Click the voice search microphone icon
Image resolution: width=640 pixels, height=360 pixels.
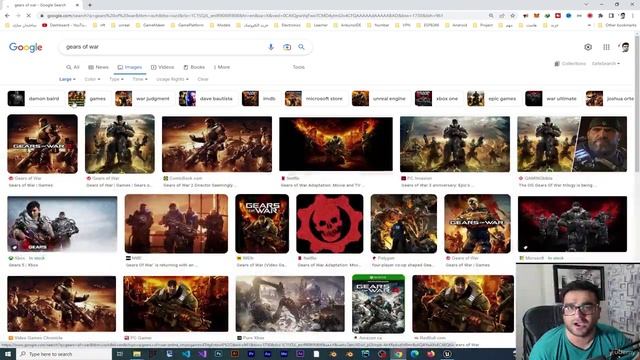pos(271,47)
